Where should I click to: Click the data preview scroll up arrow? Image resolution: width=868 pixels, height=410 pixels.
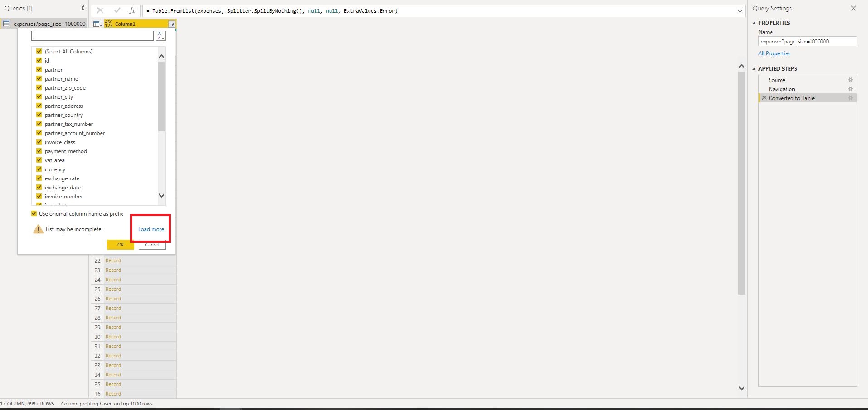[742, 66]
